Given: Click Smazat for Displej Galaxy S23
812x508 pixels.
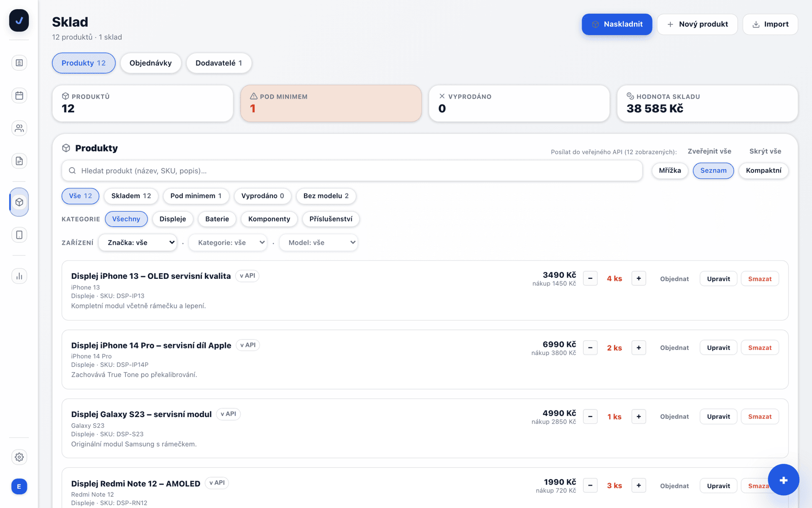Looking at the screenshot, I should point(760,417).
